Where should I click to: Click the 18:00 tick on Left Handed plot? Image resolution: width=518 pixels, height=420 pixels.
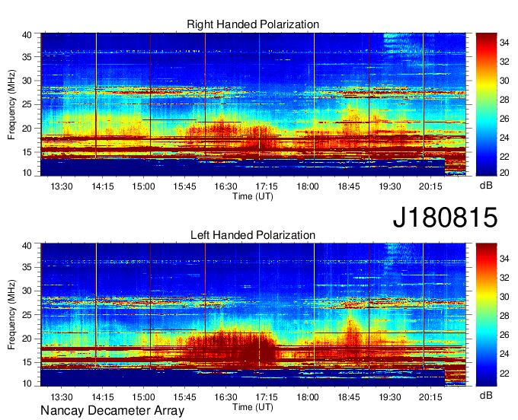pos(308,397)
